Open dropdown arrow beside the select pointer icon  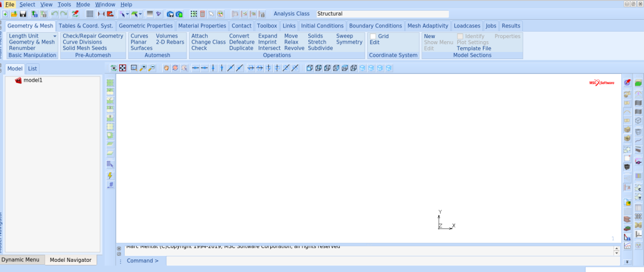pyautogui.click(x=128, y=14)
